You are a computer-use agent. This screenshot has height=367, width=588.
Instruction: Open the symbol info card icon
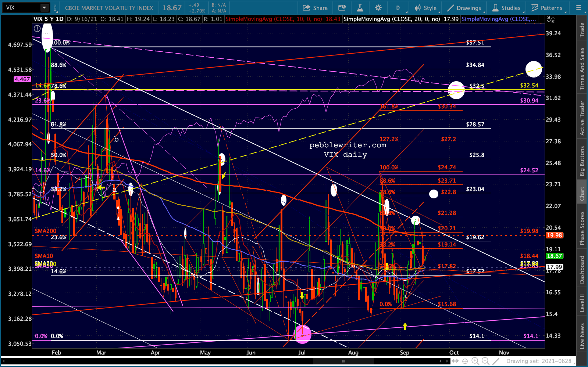342,8
